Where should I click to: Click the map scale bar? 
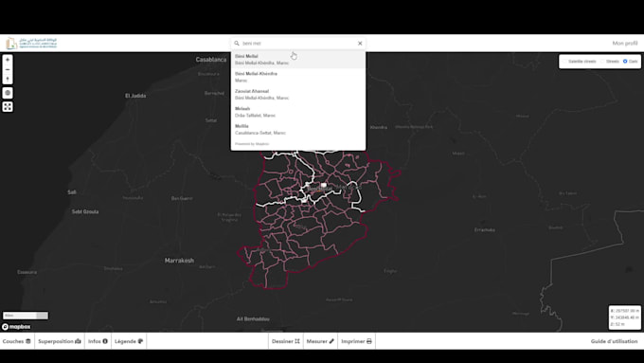click(26, 316)
